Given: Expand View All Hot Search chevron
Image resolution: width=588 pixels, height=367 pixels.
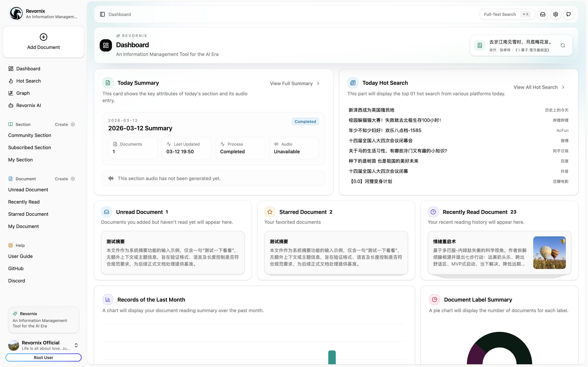Looking at the screenshot, I should (563, 87).
